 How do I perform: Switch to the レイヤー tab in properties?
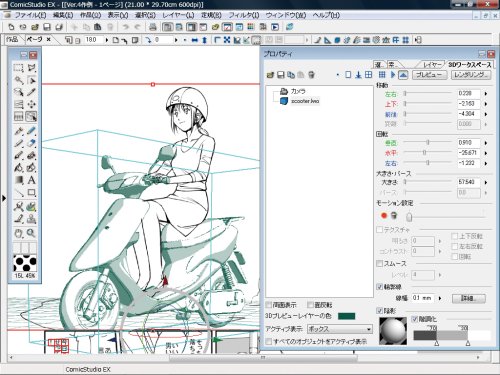coord(432,65)
